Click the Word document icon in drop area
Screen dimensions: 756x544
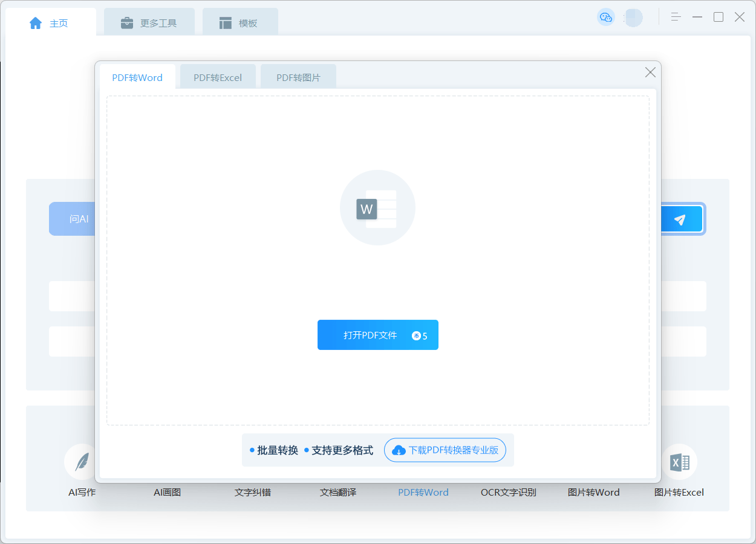pos(377,208)
